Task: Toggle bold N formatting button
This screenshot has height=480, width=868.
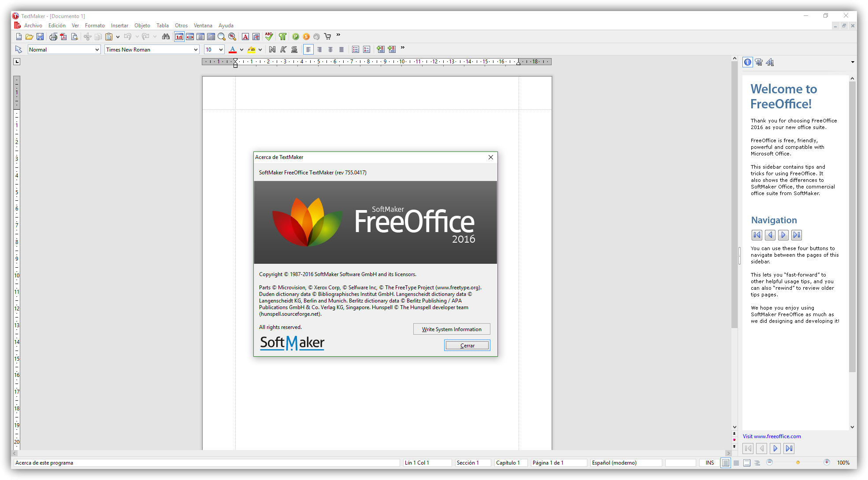Action: coord(272,49)
